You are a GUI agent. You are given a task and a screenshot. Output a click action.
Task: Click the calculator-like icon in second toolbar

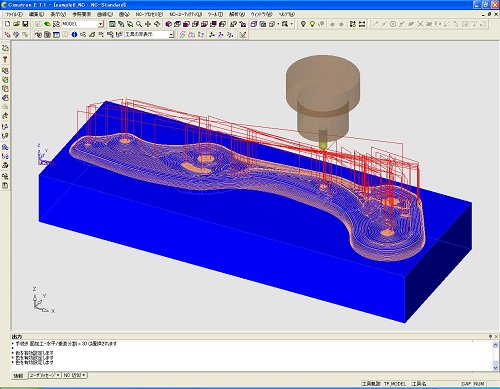click(47, 34)
